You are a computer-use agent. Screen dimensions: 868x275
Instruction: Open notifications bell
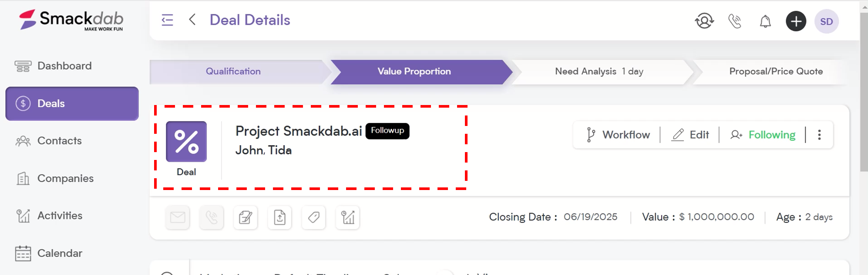coord(765,21)
